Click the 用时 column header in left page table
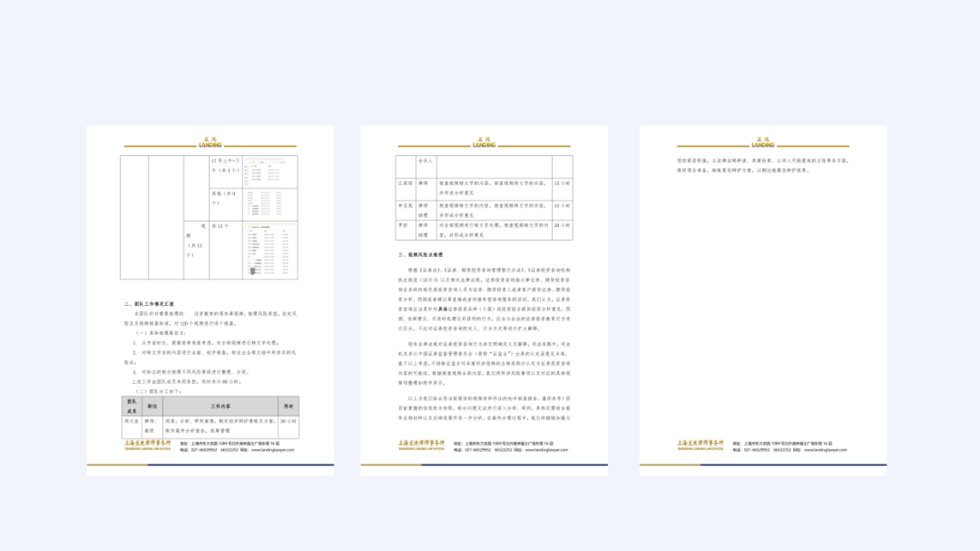Screen dimensions: 980x551 coord(288,406)
